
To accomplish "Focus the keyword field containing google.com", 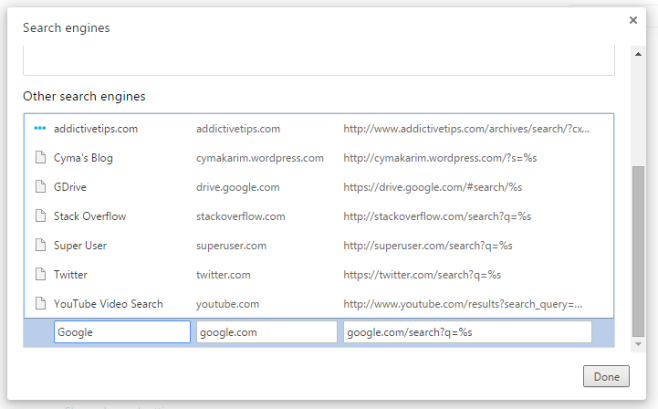I will coord(267,332).
